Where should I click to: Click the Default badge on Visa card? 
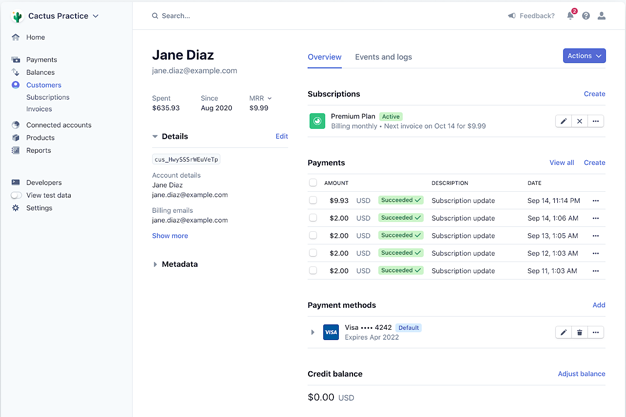[408, 328]
